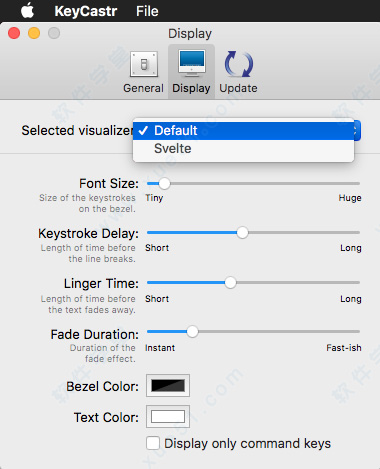
Task: Click the Huge label of Font Size
Action: coord(350,198)
